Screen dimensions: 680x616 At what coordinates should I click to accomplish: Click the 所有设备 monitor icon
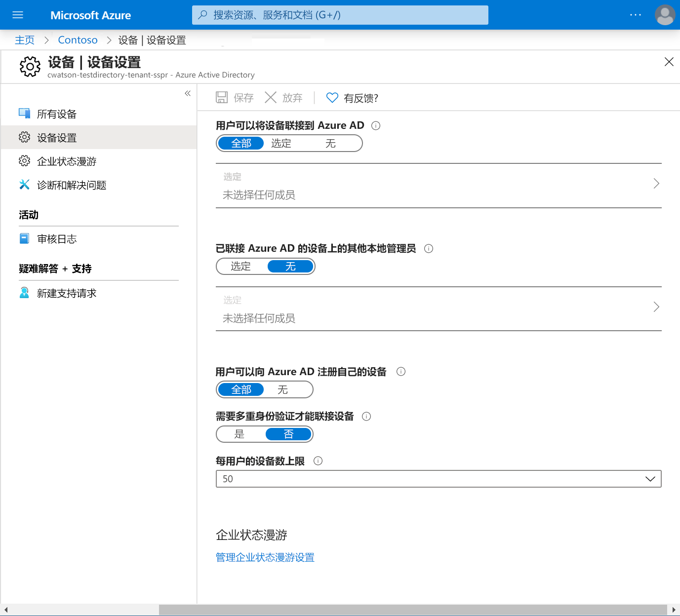tap(24, 114)
